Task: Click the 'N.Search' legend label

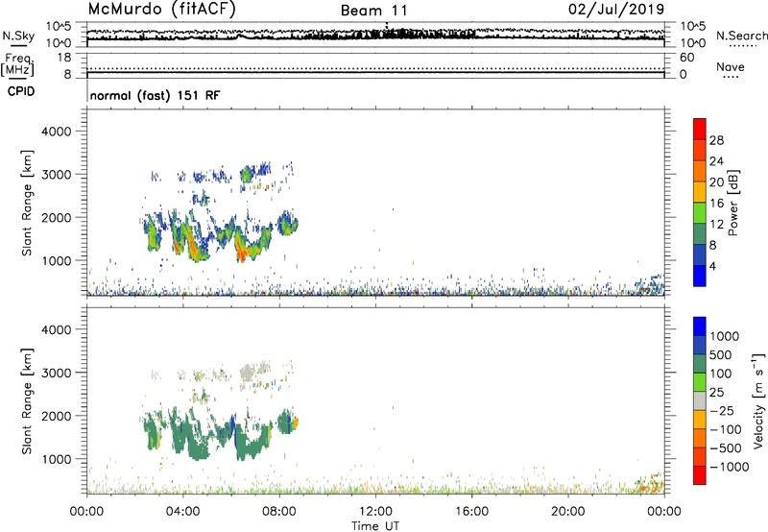Action: pos(741,36)
